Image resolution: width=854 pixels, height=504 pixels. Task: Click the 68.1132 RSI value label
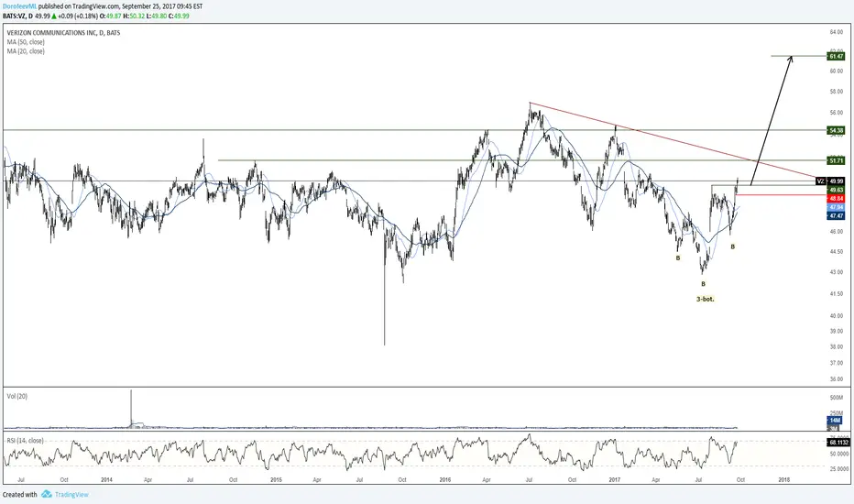[838, 443]
